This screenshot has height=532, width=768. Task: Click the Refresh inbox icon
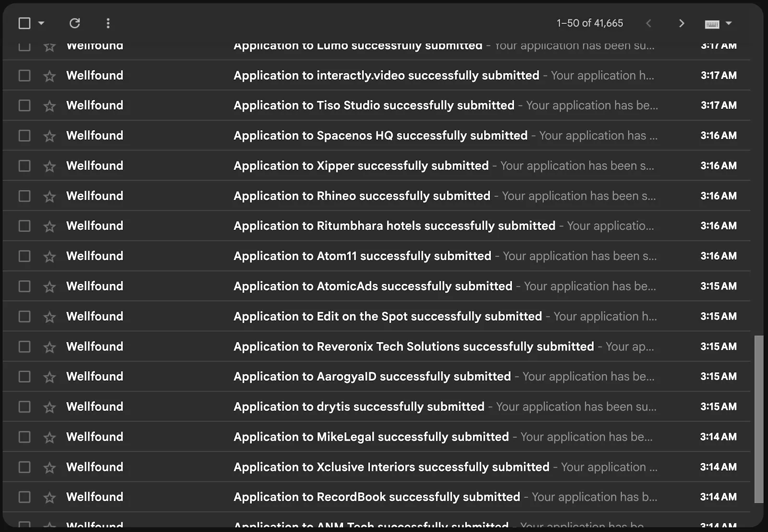point(74,23)
